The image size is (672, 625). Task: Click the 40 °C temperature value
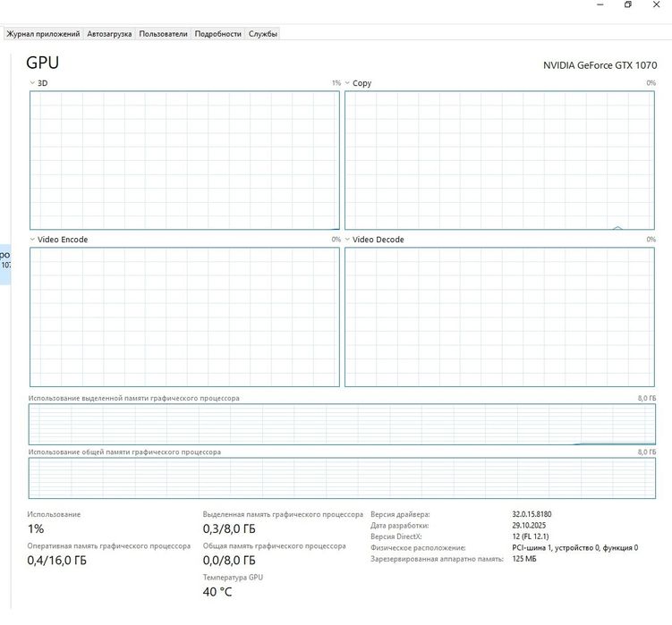pyautogui.click(x=217, y=592)
